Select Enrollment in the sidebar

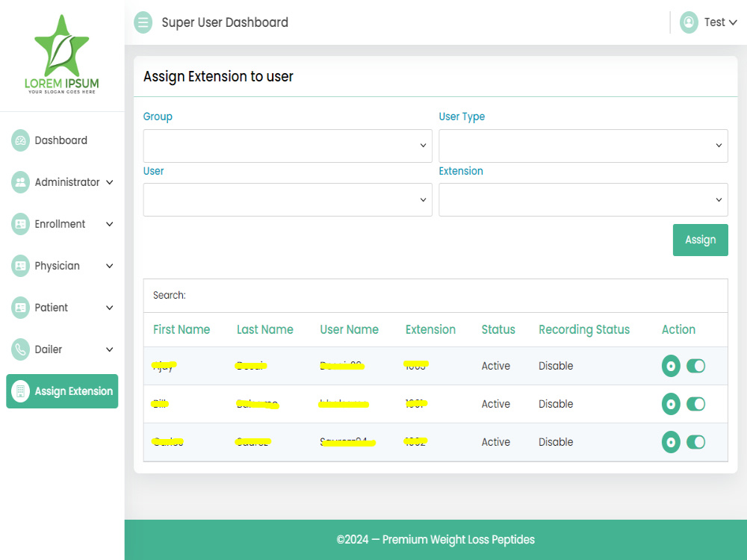[60, 224]
